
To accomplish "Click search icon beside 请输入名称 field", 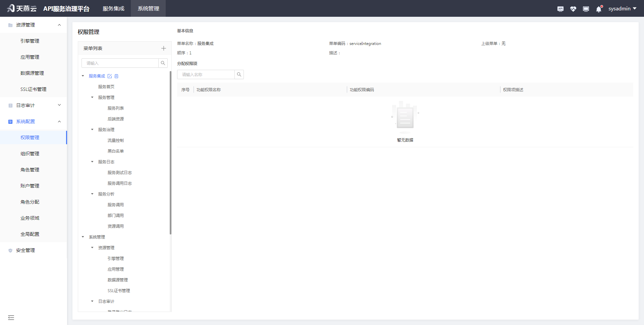I will point(239,74).
